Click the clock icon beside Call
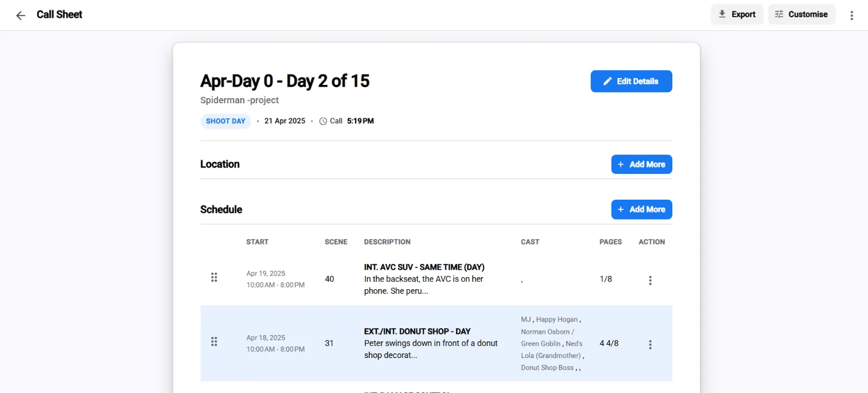The width and height of the screenshot is (868, 393). point(323,121)
